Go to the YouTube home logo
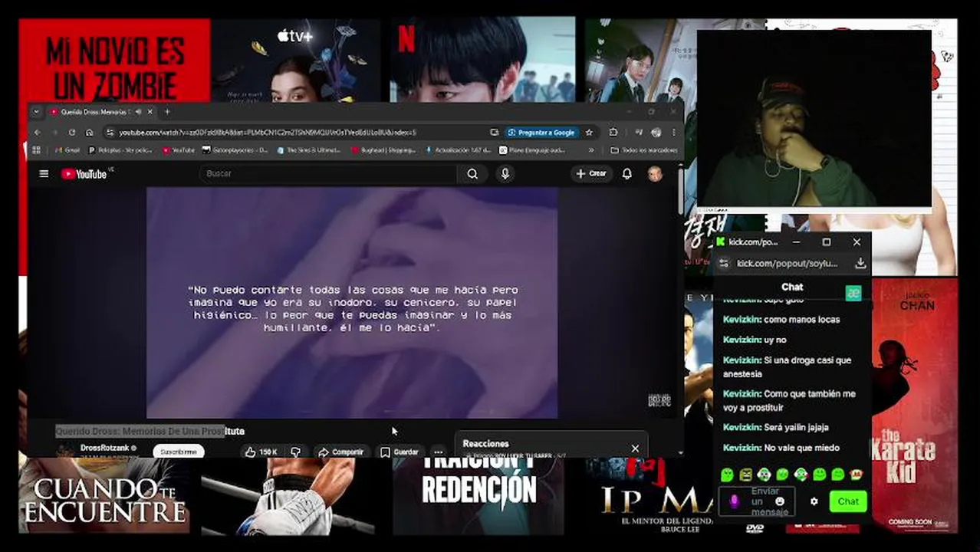This screenshot has height=552, width=980. (x=84, y=174)
